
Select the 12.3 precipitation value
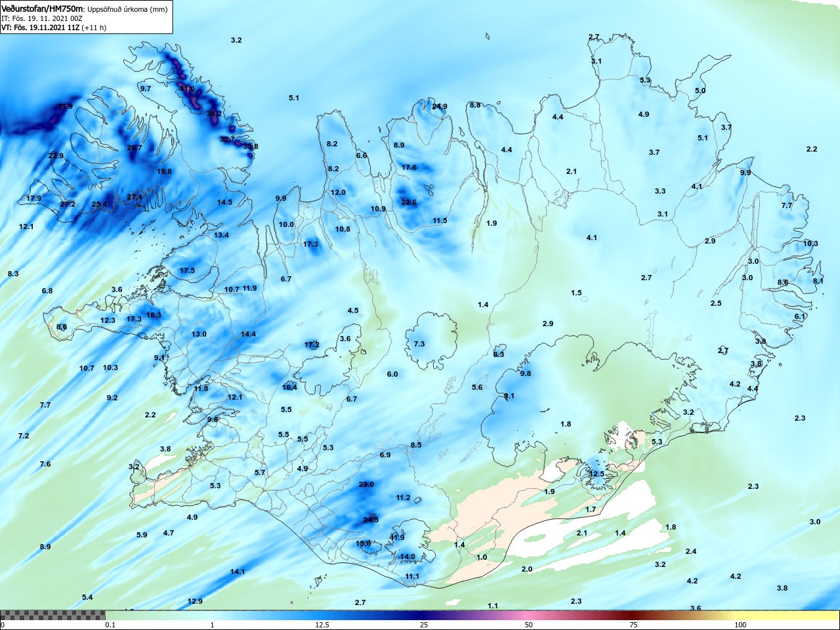pos(108,320)
